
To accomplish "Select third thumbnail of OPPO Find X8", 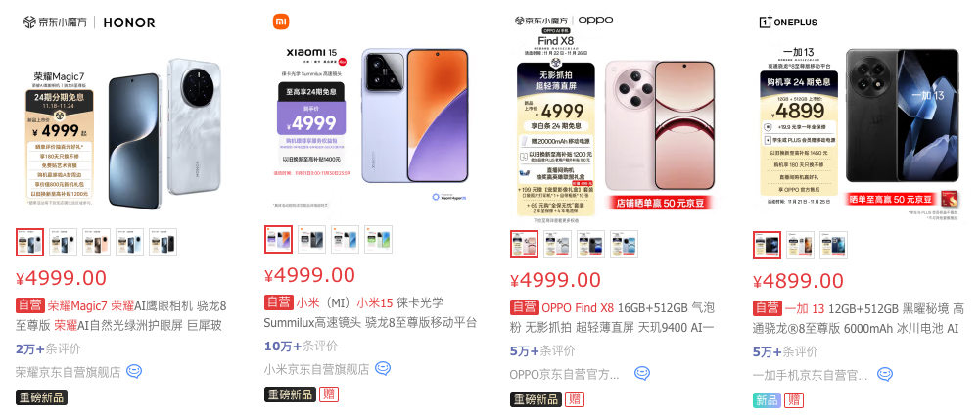I will [x=590, y=245].
